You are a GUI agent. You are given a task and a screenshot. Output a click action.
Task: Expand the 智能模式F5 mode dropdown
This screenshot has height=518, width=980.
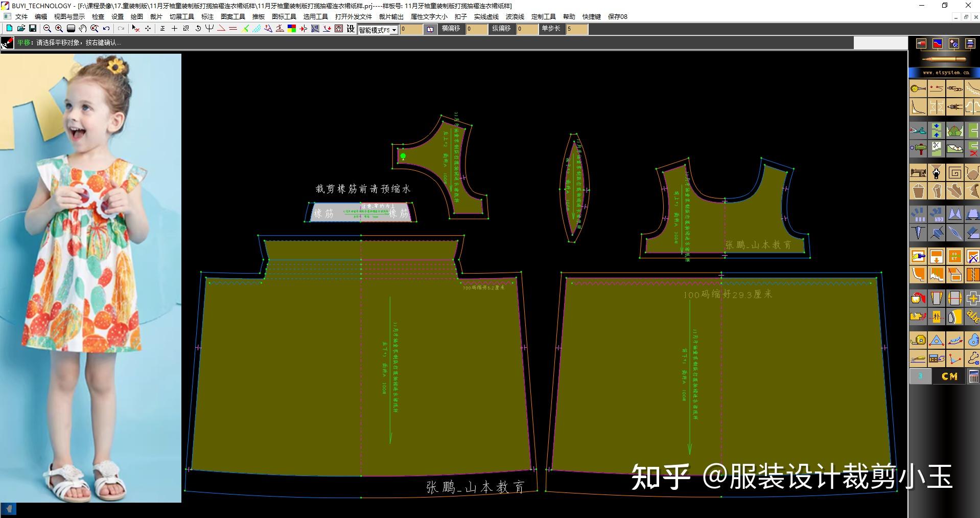pyautogui.click(x=394, y=30)
